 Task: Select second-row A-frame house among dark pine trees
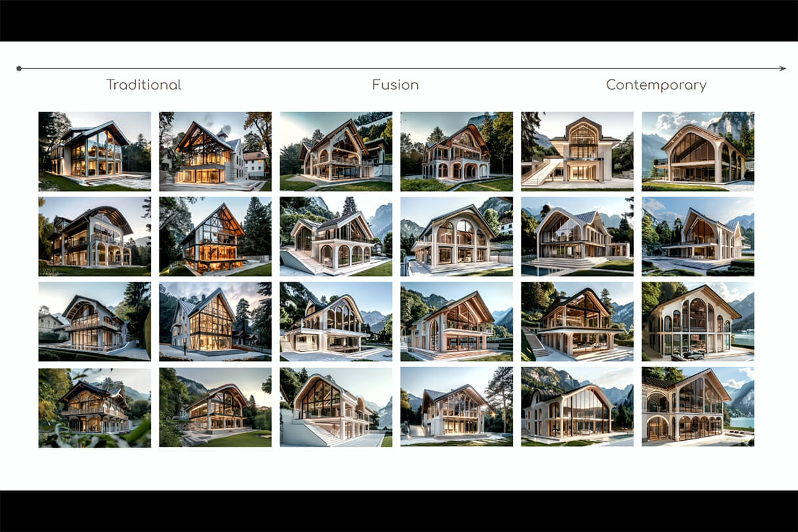pos(215,236)
